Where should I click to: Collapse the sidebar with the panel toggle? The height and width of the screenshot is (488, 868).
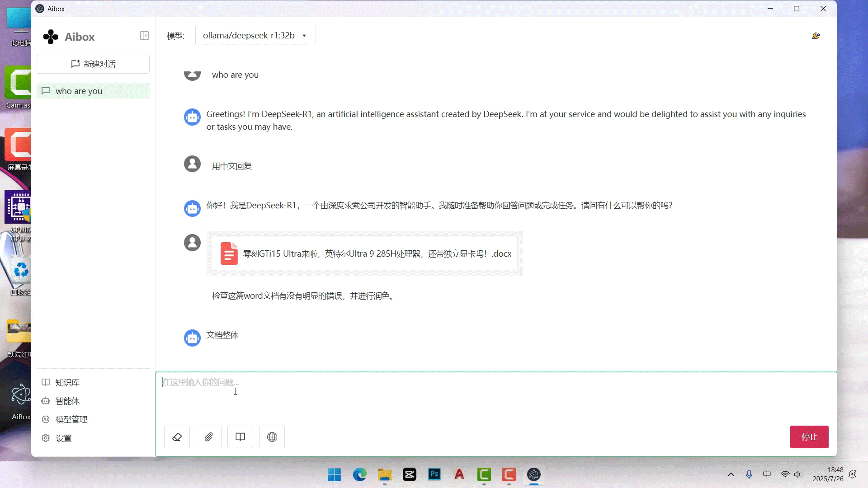tap(144, 35)
